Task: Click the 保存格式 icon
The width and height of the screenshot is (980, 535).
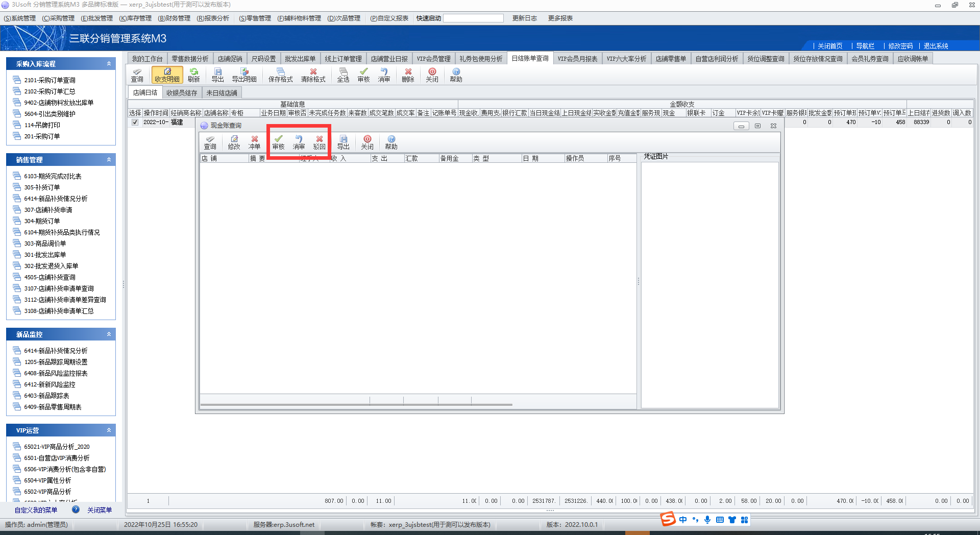Action: [280, 75]
